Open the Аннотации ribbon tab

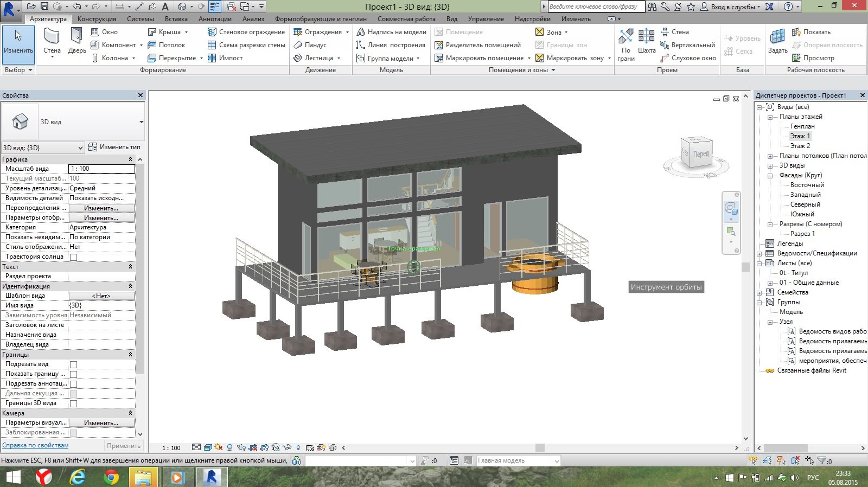pos(215,19)
